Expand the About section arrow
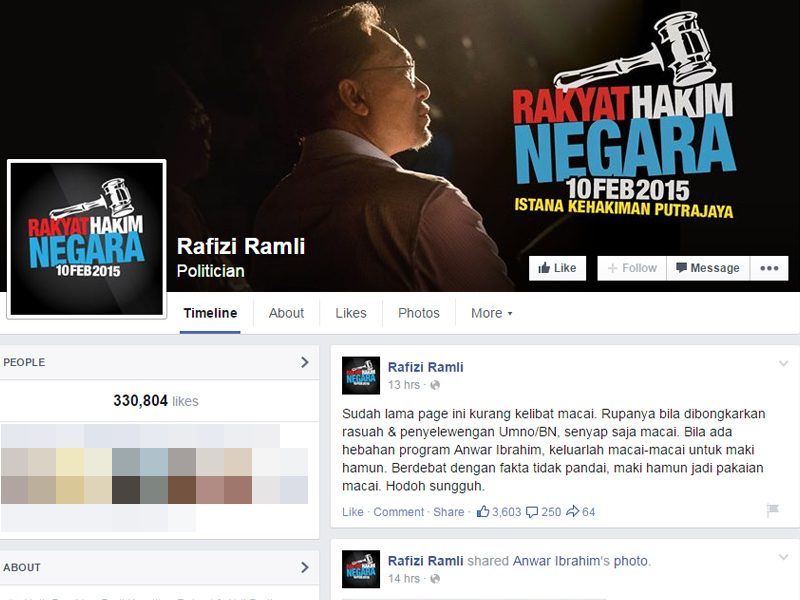Screen dimensions: 800x600 [305, 567]
